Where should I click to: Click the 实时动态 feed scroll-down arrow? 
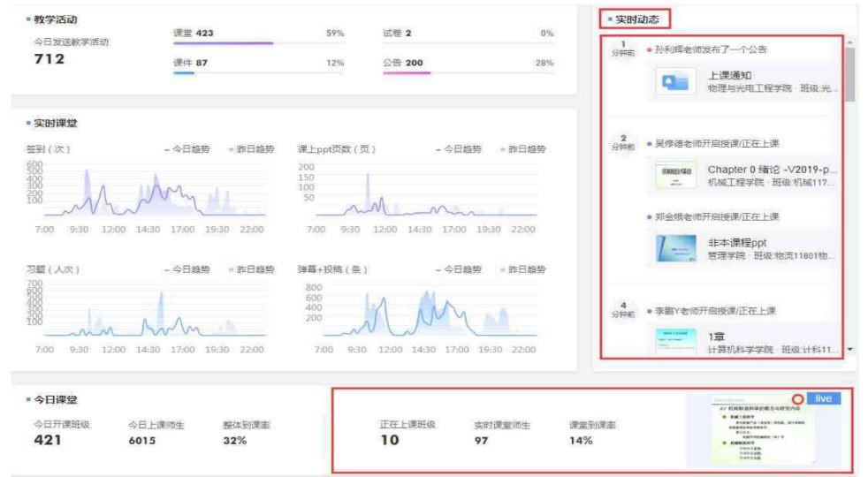click(x=850, y=351)
